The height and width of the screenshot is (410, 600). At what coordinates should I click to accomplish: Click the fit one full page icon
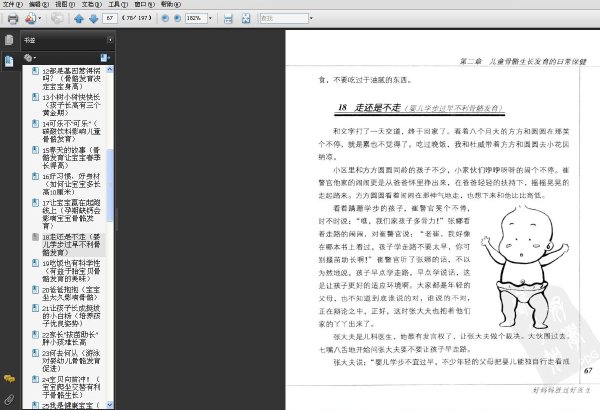246,18
